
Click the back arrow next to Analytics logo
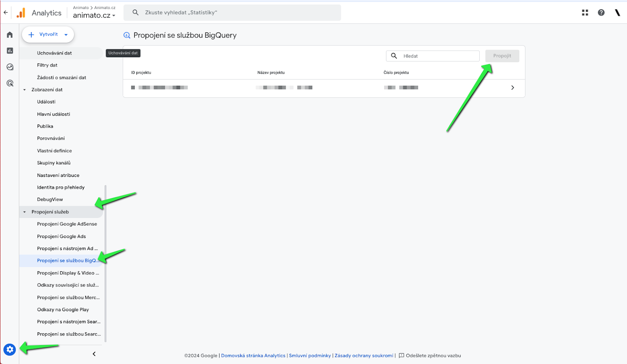point(5,13)
